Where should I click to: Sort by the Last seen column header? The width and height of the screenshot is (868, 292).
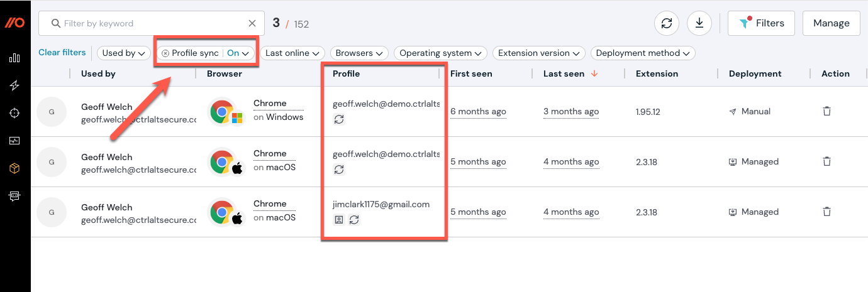coord(564,73)
